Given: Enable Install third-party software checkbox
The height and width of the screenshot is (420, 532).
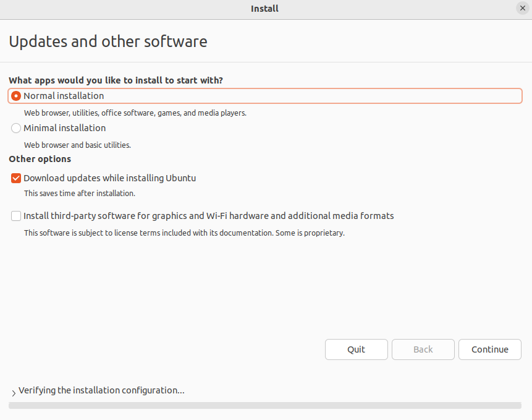Looking at the screenshot, I should pyautogui.click(x=16, y=216).
